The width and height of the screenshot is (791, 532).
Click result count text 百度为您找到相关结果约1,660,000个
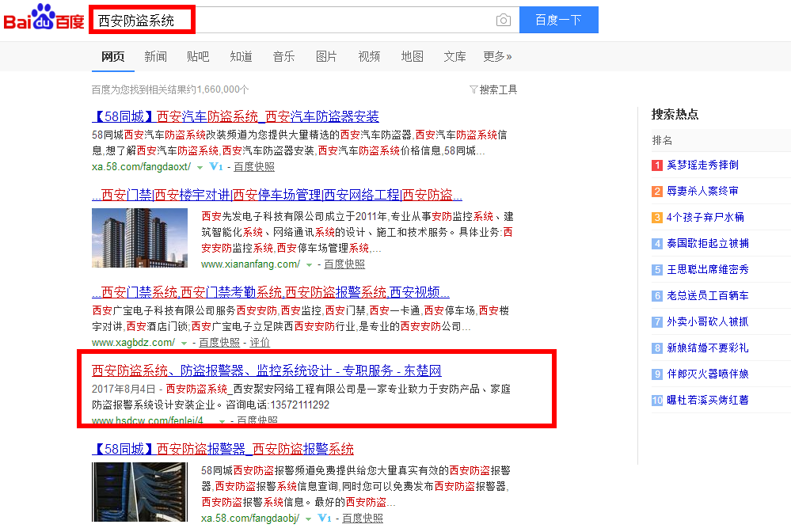coord(170,89)
